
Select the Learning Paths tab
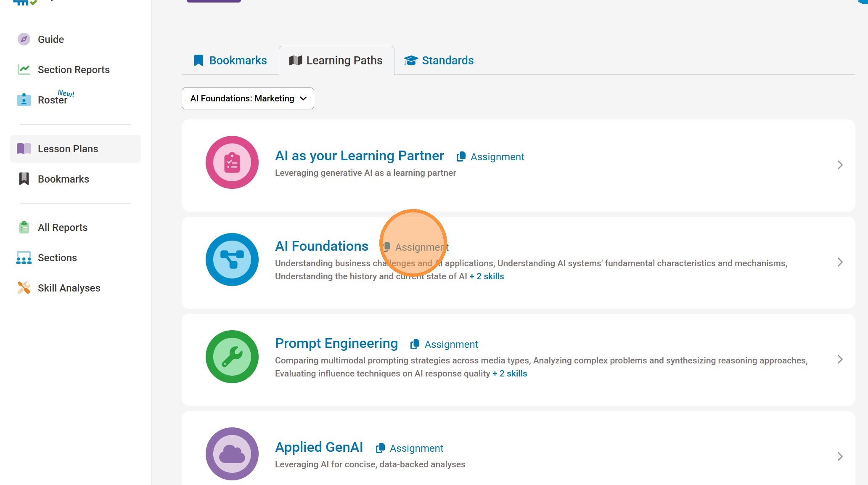click(336, 61)
